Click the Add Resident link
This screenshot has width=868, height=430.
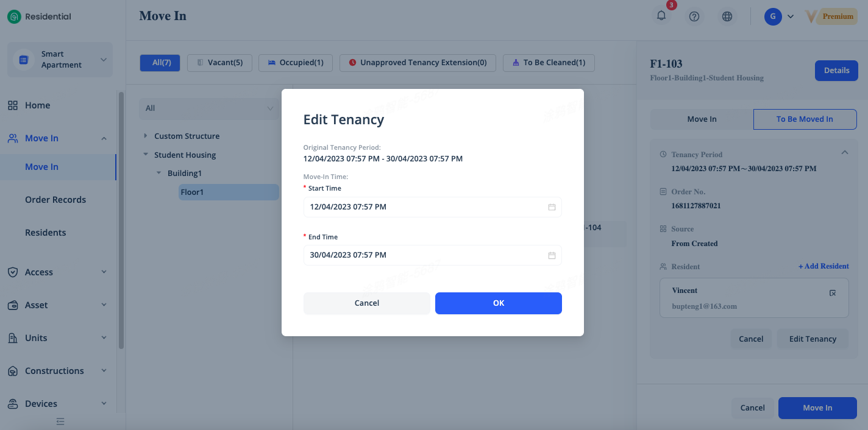click(x=824, y=266)
